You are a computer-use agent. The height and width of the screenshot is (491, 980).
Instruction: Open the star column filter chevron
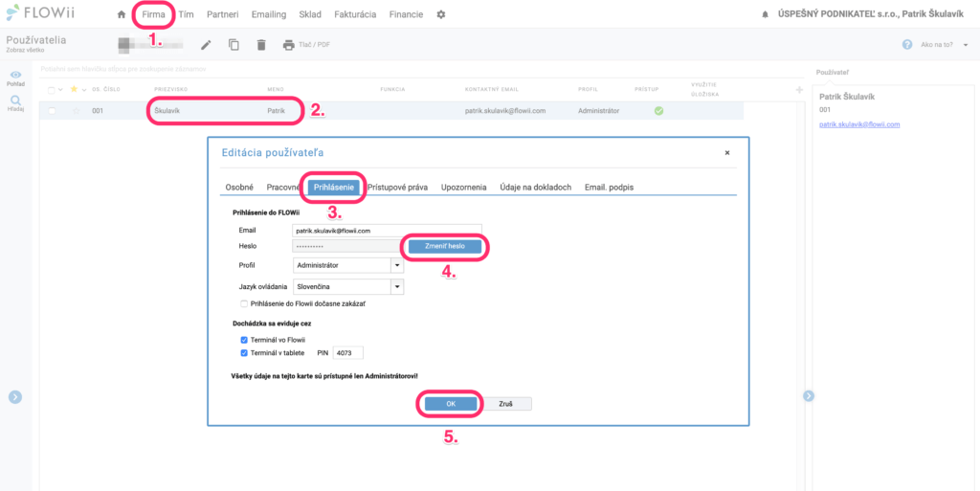point(84,90)
